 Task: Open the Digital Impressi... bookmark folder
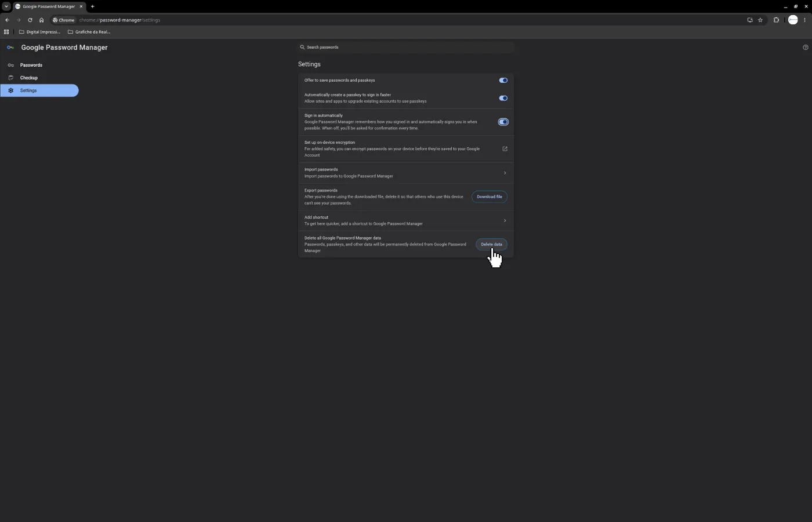point(39,32)
